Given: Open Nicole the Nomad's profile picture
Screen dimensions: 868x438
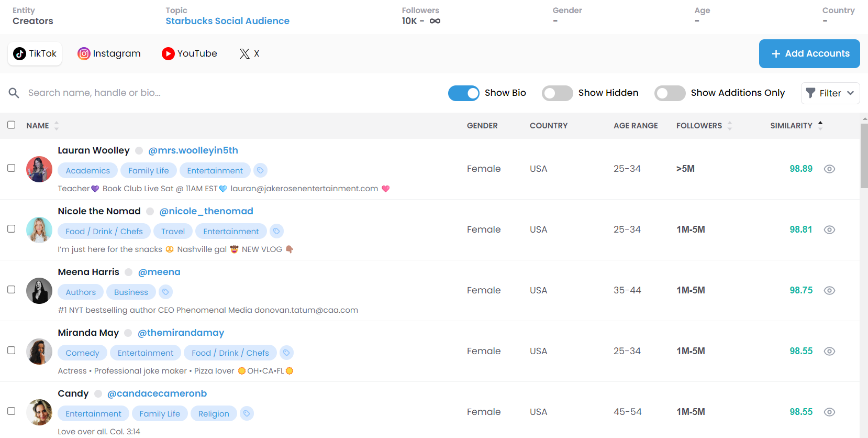Looking at the screenshot, I should point(39,230).
